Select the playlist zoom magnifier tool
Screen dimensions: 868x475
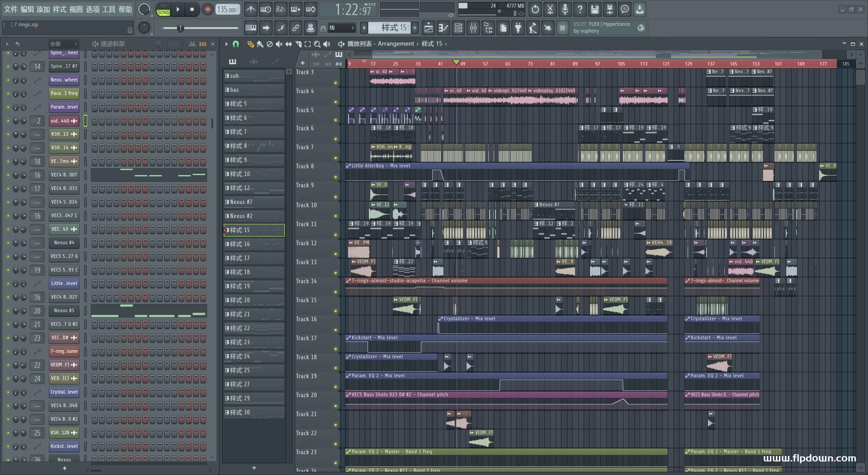pos(317,44)
